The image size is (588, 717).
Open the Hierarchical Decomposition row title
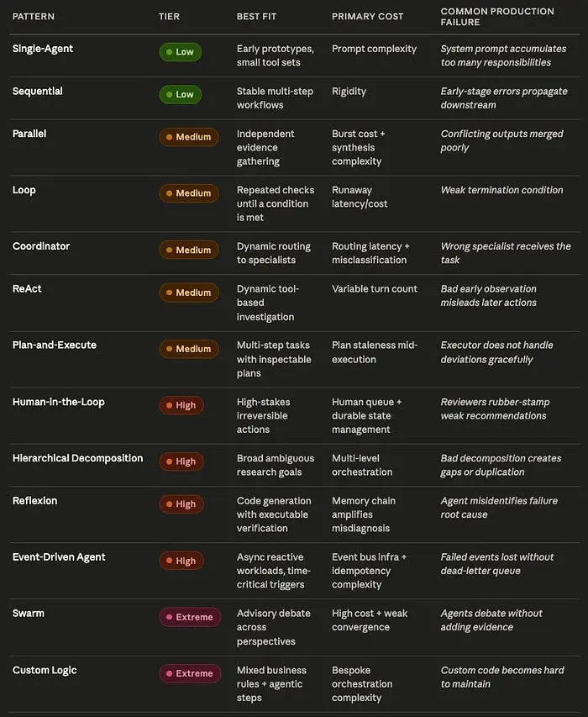click(x=77, y=458)
